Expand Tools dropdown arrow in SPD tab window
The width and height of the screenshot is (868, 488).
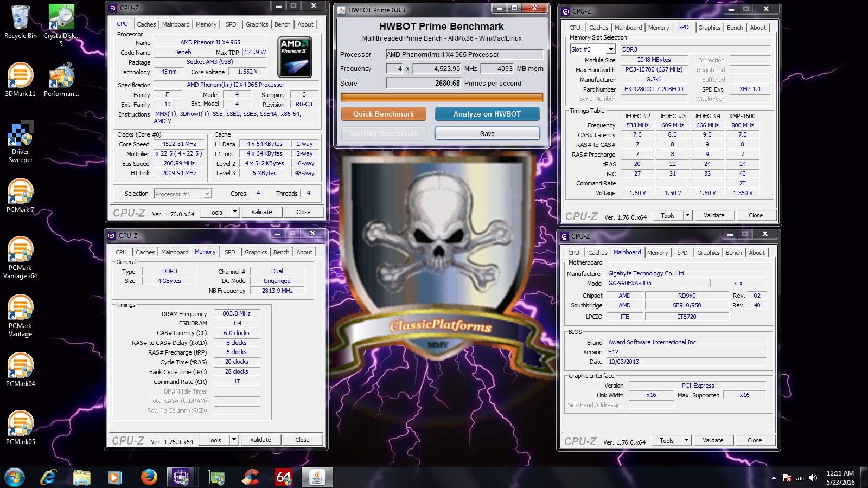point(687,215)
